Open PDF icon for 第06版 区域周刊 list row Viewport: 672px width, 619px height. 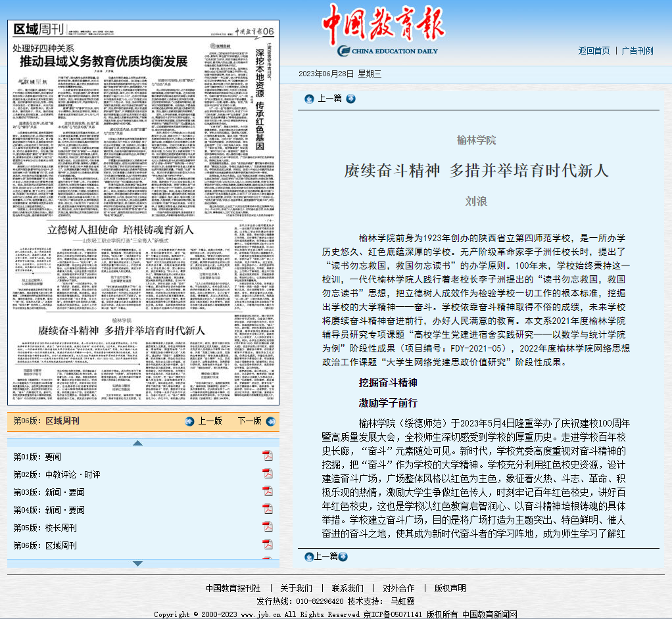(268, 545)
